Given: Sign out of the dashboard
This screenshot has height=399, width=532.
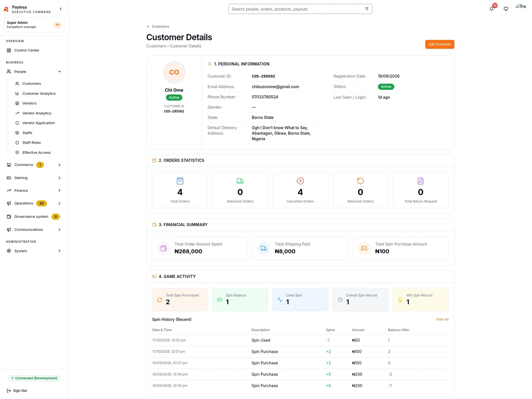Looking at the screenshot, I should [17, 391].
